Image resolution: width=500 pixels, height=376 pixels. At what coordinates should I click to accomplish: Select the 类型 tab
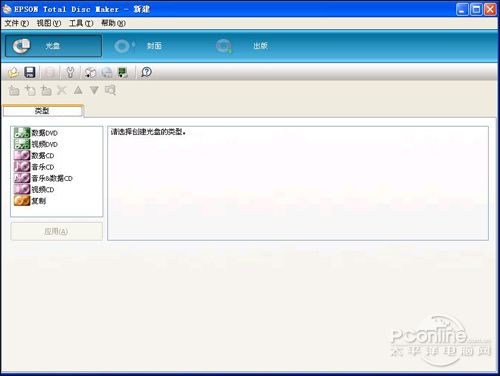42,111
